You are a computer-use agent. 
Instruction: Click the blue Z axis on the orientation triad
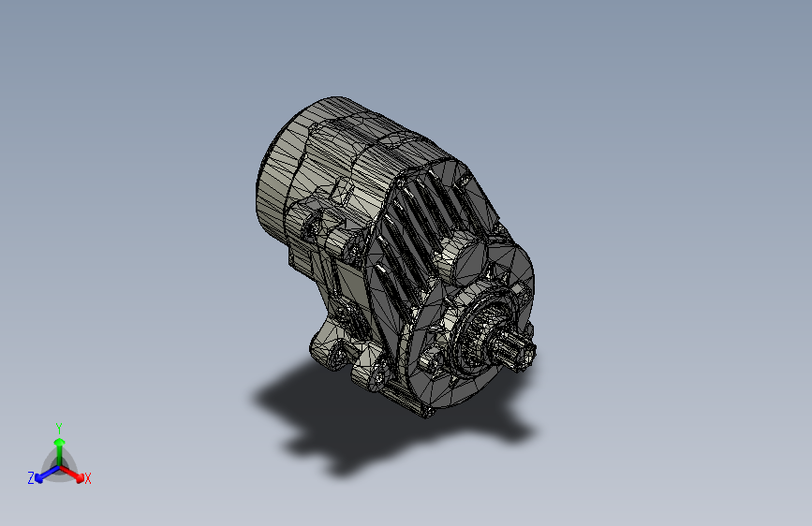point(47,474)
